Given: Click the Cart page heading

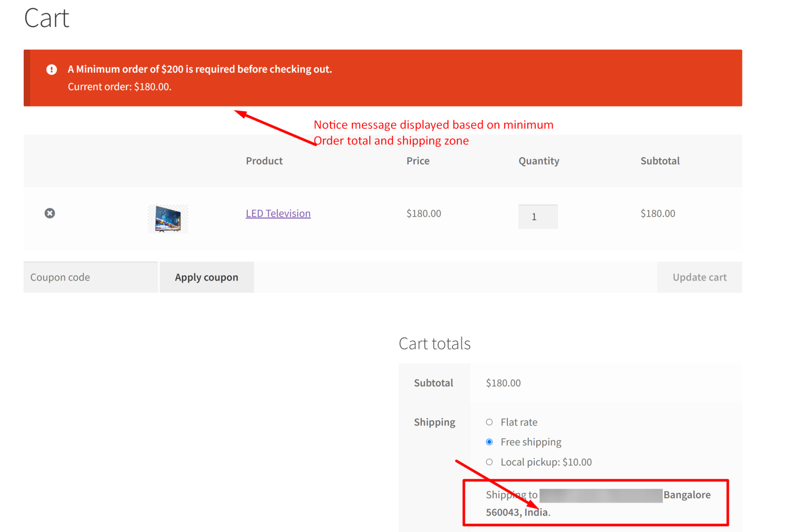Looking at the screenshot, I should coord(46,17).
